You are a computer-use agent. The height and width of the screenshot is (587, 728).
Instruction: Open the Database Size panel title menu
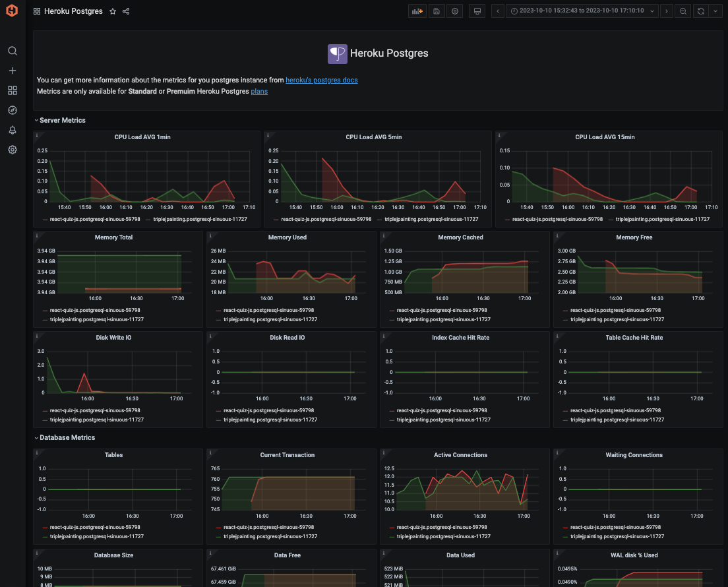pos(113,555)
